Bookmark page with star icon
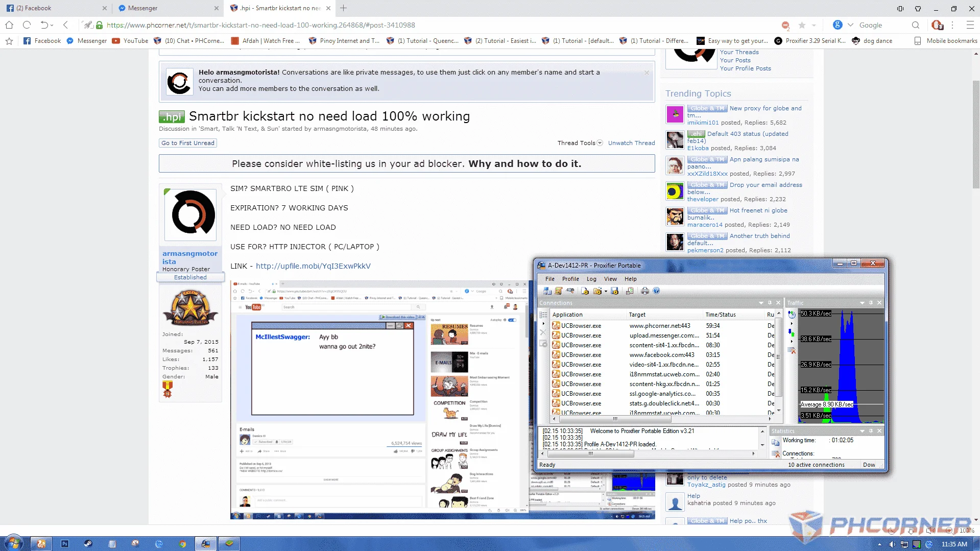Viewport: 980px width, 551px height. 802,25
